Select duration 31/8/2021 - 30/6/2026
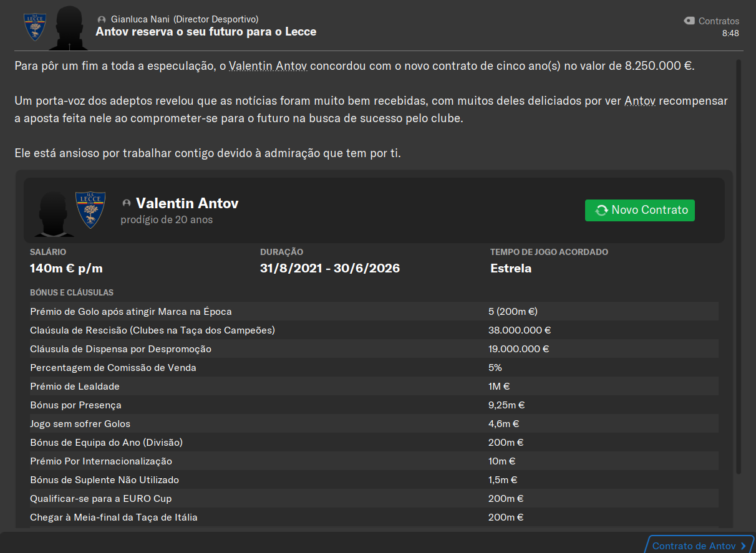This screenshot has width=756, height=553. [x=330, y=269]
